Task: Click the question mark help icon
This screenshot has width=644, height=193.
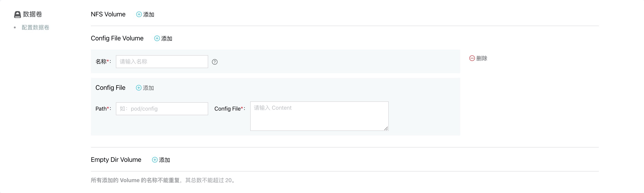Action: pyautogui.click(x=214, y=62)
